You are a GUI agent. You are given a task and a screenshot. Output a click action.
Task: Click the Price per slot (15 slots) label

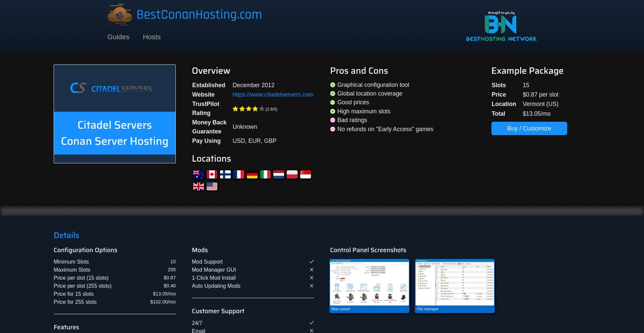click(x=81, y=278)
